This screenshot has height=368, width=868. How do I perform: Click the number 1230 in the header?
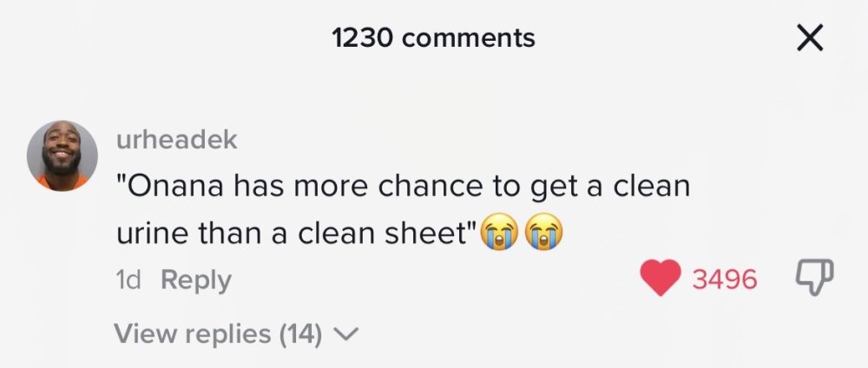(x=362, y=38)
